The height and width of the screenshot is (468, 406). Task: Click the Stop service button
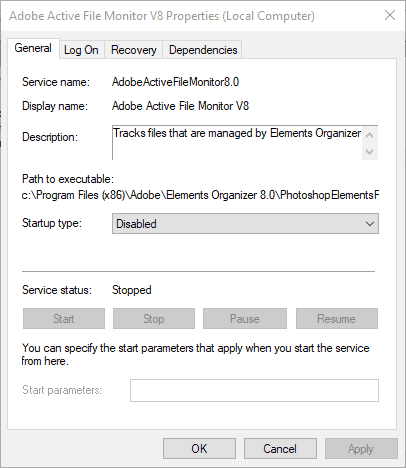(154, 319)
